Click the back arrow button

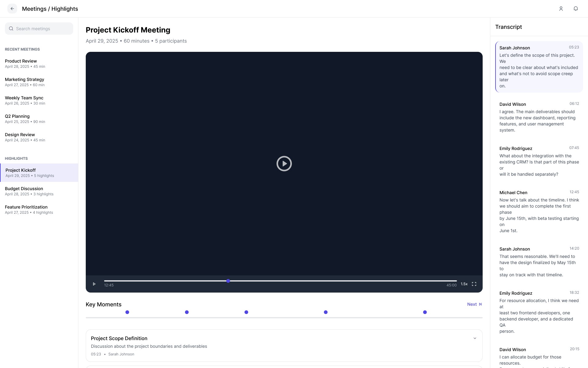tap(12, 9)
